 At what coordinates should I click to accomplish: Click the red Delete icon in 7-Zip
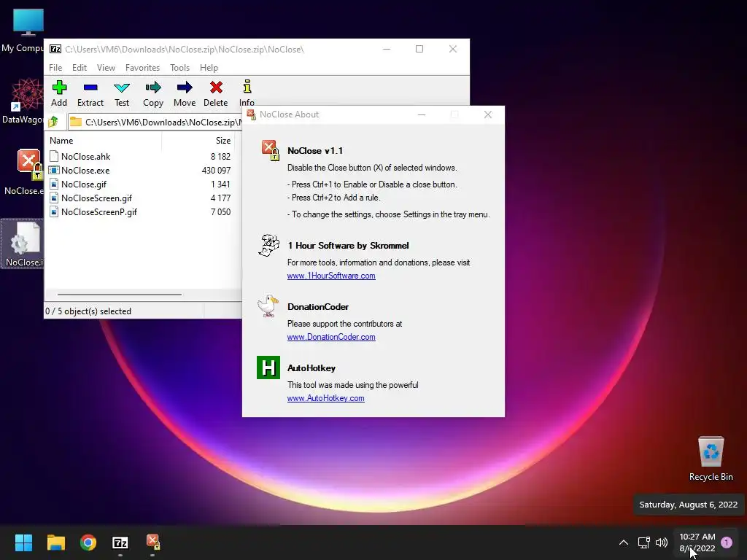216,93
